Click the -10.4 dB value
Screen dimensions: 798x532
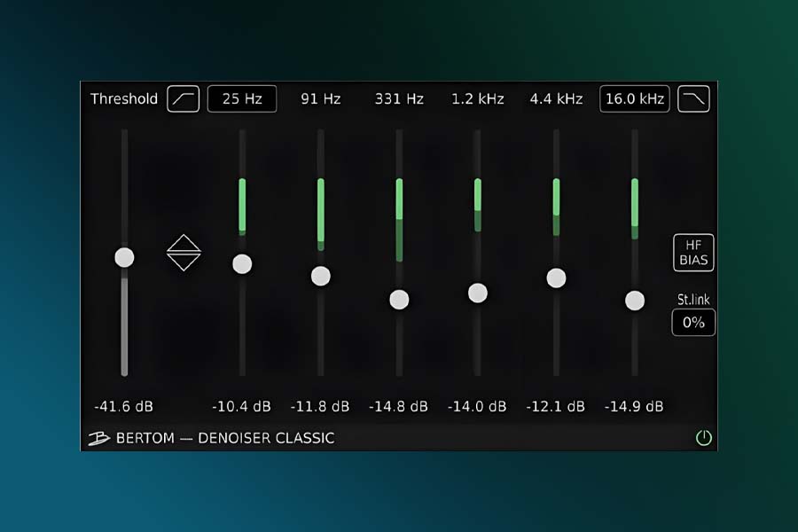pyautogui.click(x=242, y=406)
